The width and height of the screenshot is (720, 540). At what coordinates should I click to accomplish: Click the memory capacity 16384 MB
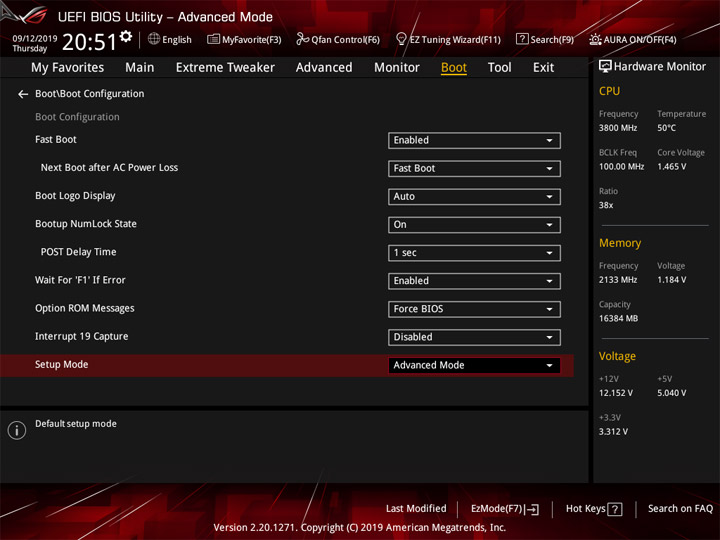click(x=618, y=319)
